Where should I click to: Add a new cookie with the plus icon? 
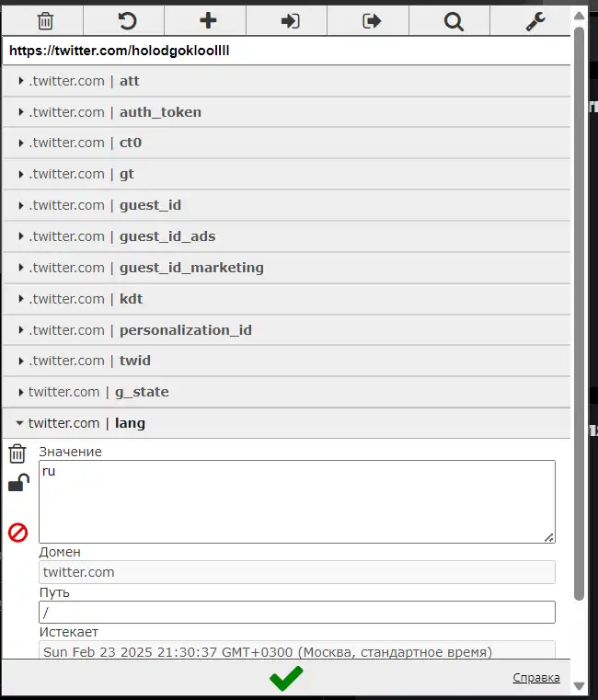(208, 21)
